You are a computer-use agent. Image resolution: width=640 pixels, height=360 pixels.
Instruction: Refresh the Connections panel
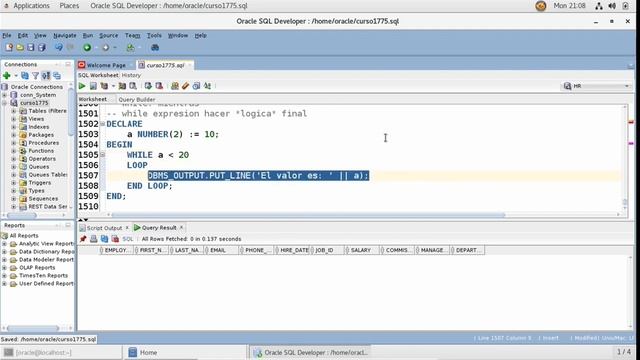pyautogui.click(x=25, y=76)
